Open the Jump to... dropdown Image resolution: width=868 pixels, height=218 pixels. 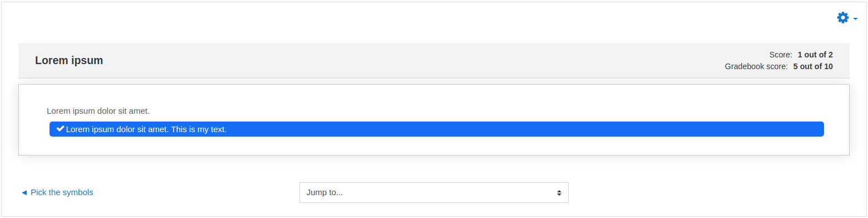(x=433, y=192)
